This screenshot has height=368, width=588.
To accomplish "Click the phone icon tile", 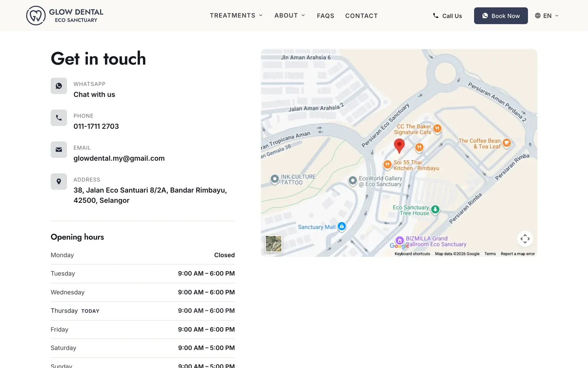I will point(59,118).
